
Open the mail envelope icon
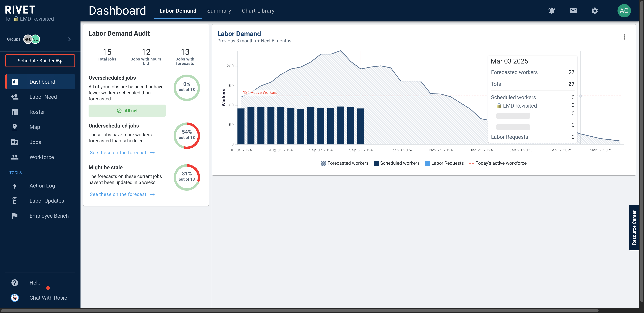(573, 11)
